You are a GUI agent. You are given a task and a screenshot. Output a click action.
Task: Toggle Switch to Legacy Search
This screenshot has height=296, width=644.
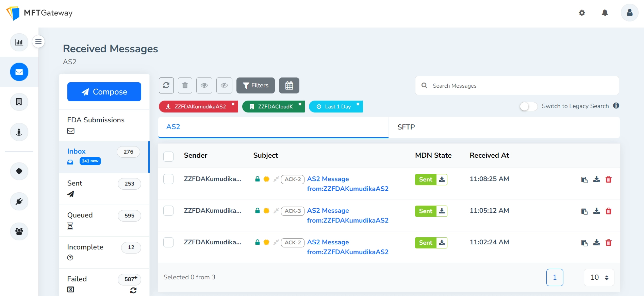(x=528, y=106)
